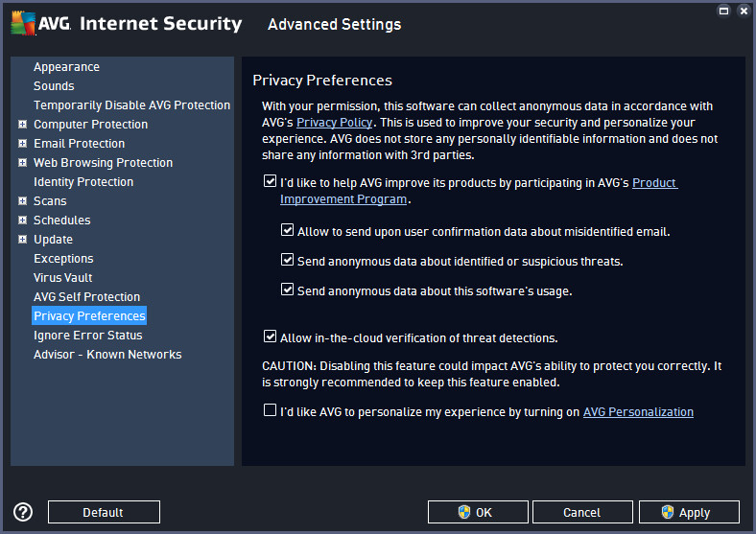
Task: Click the help question mark icon
Action: (23, 512)
